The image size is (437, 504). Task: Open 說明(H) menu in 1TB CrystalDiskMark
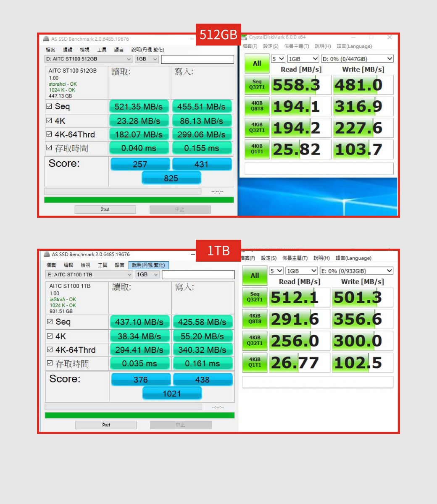pos(321,258)
